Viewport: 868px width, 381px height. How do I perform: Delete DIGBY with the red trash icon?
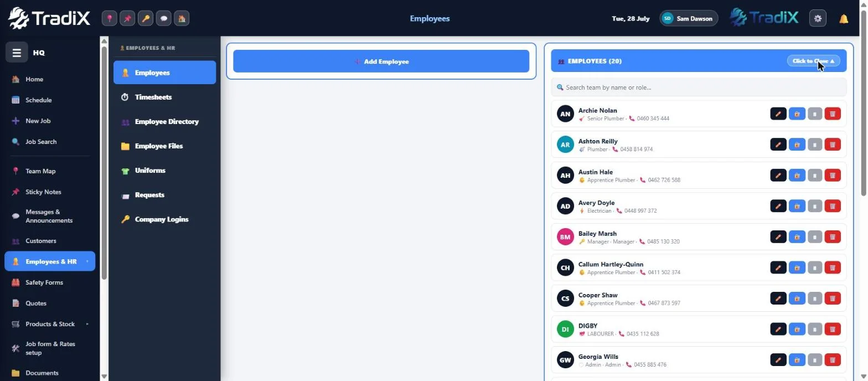coord(832,329)
